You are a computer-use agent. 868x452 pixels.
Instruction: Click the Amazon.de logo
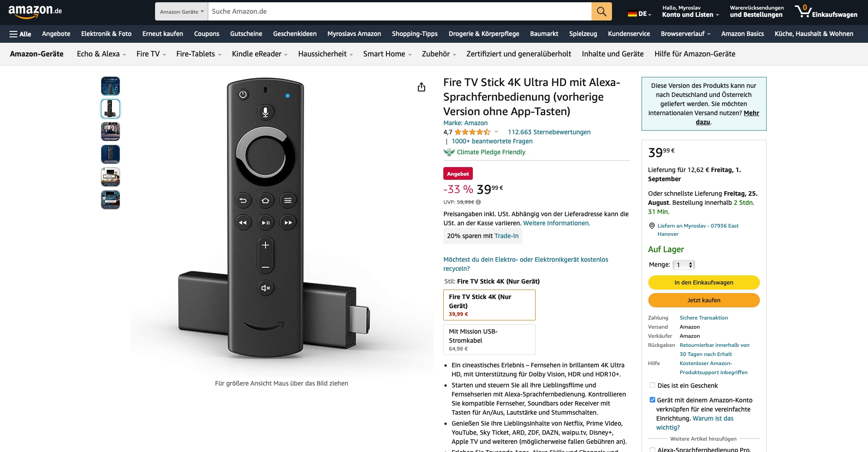(x=35, y=11)
